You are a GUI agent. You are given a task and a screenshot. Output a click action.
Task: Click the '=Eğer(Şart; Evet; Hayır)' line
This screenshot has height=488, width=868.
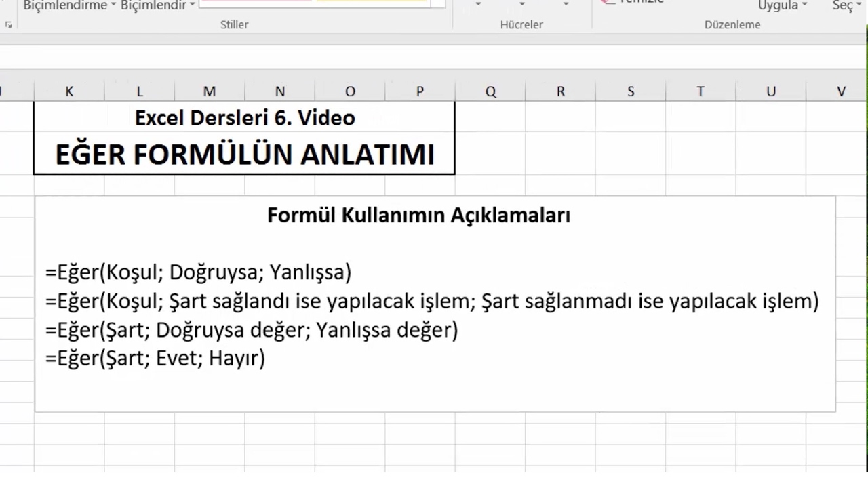[155, 359]
